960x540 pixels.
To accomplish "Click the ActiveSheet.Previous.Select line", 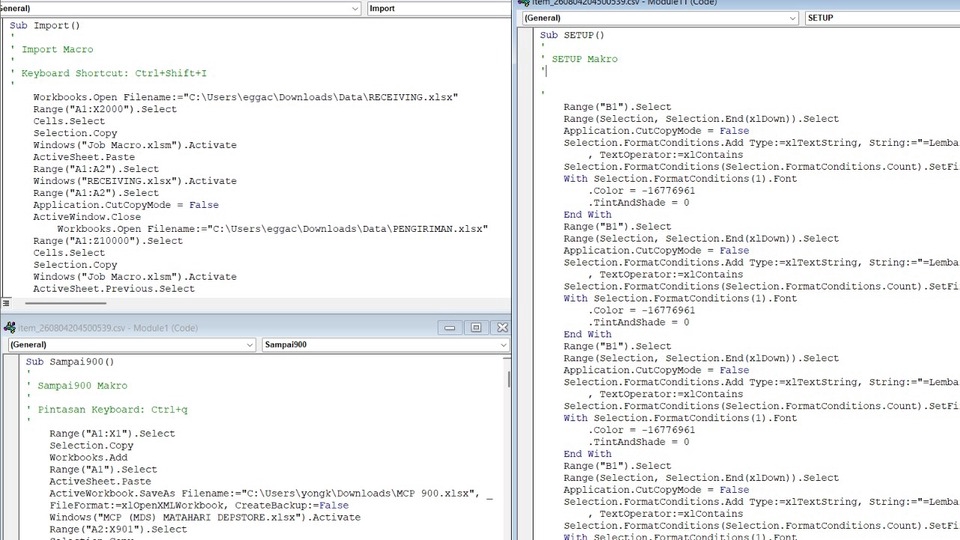I will point(114,288).
